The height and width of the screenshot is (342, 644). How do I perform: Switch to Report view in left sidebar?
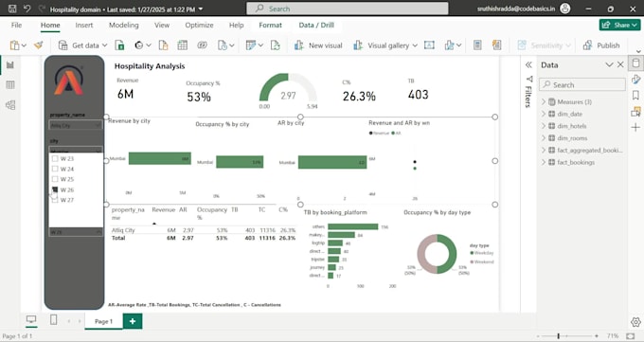tap(10, 65)
